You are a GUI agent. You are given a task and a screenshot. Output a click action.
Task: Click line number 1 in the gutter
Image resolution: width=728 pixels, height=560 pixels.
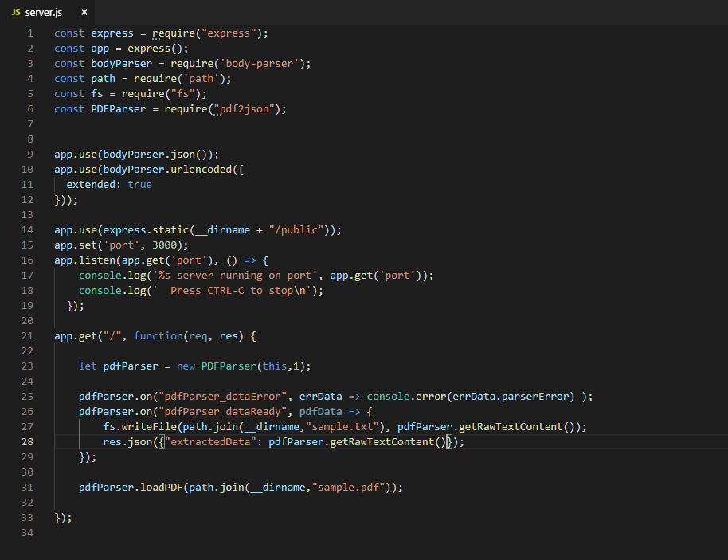tap(30, 33)
